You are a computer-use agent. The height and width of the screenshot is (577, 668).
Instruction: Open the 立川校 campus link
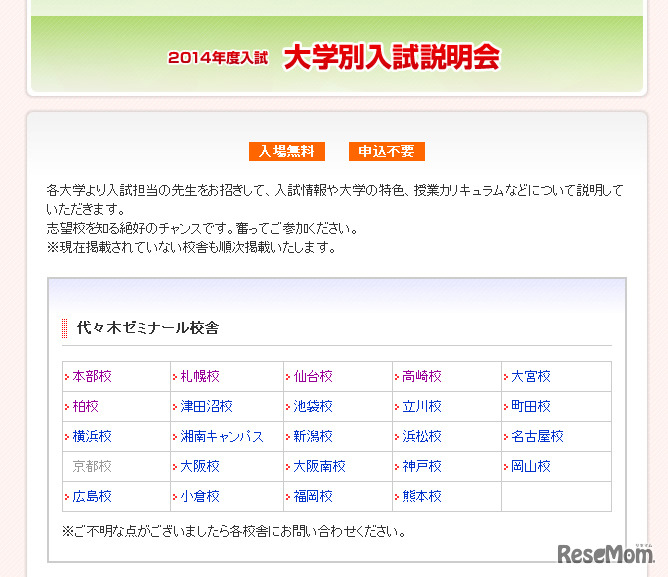click(x=422, y=406)
